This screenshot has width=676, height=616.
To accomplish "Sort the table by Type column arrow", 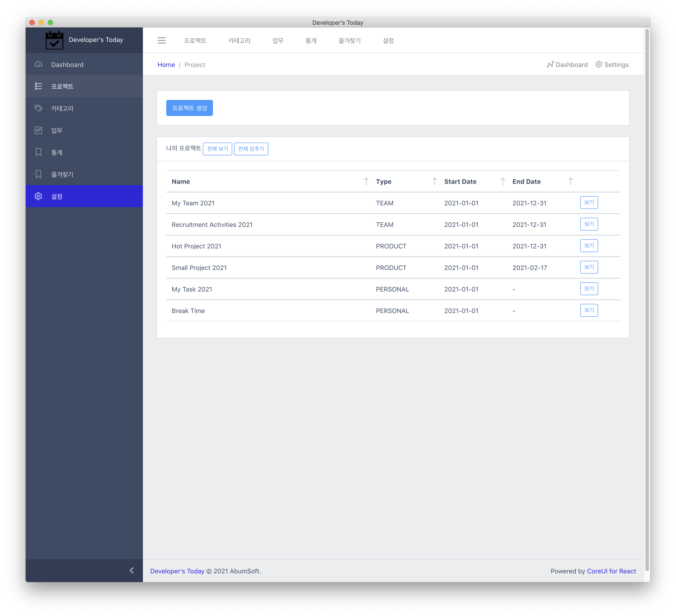I will pos(435,181).
